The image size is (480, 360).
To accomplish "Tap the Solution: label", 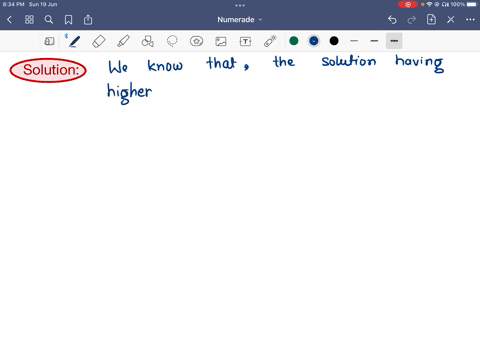I will click(48, 70).
